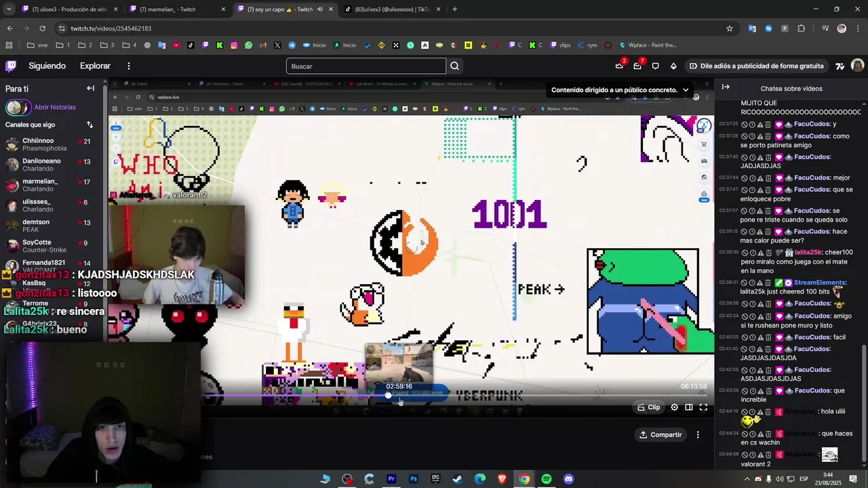Focus the Buscar search field
The height and width of the screenshot is (488, 868).
coord(366,66)
